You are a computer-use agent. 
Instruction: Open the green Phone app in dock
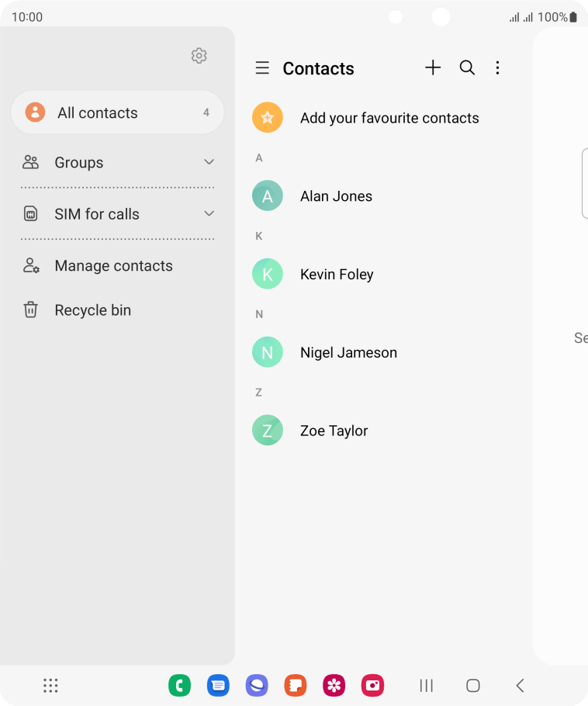click(180, 685)
